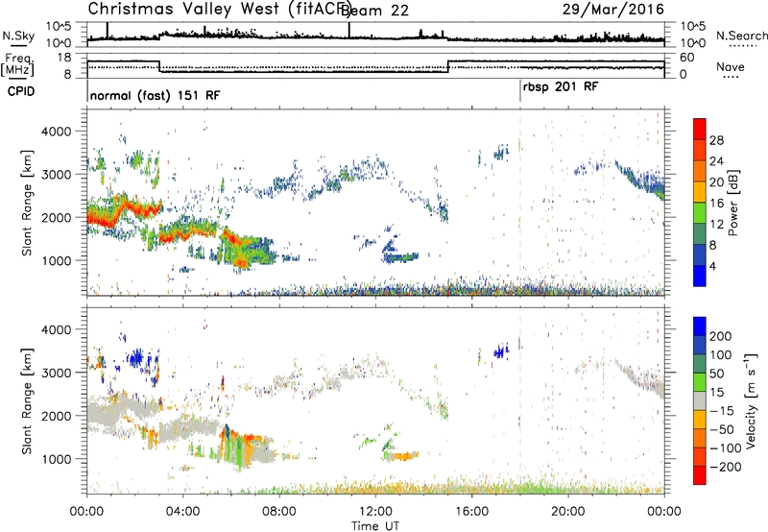Viewport: 768px width, 532px height.
Task: Click the '04:00' time axis tick label
Action: coord(183,512)
